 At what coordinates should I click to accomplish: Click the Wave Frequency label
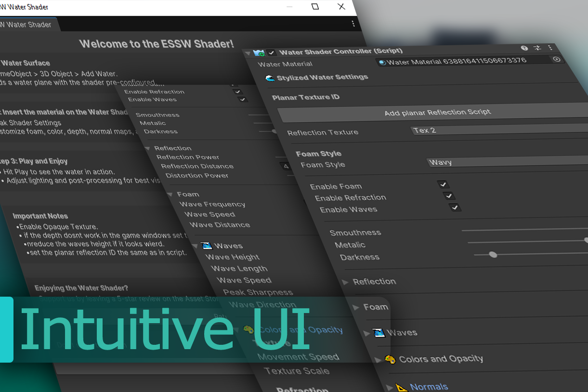point(212,204)
